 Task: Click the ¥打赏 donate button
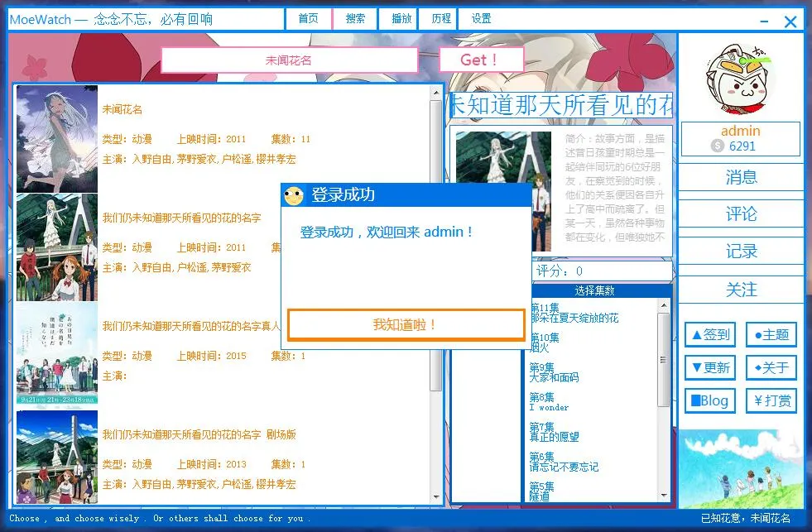click(x=771, y=400)
